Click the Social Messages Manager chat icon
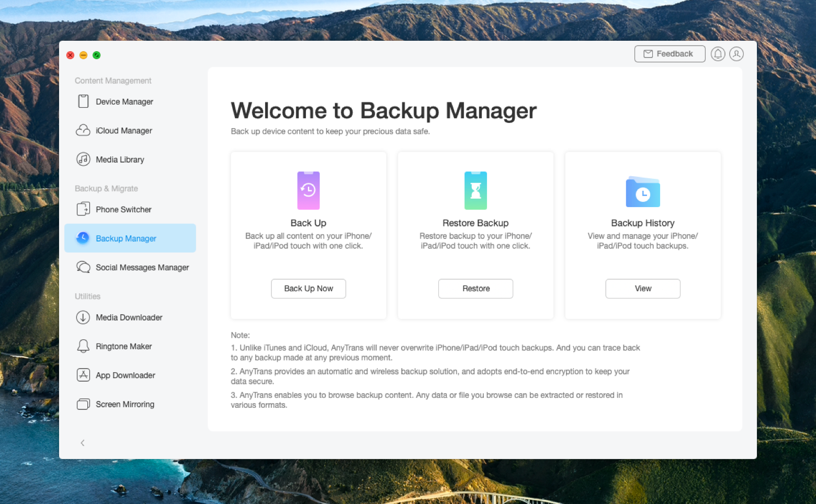The height and width of the screenshot is (504, 816). [x=83, y=267]
